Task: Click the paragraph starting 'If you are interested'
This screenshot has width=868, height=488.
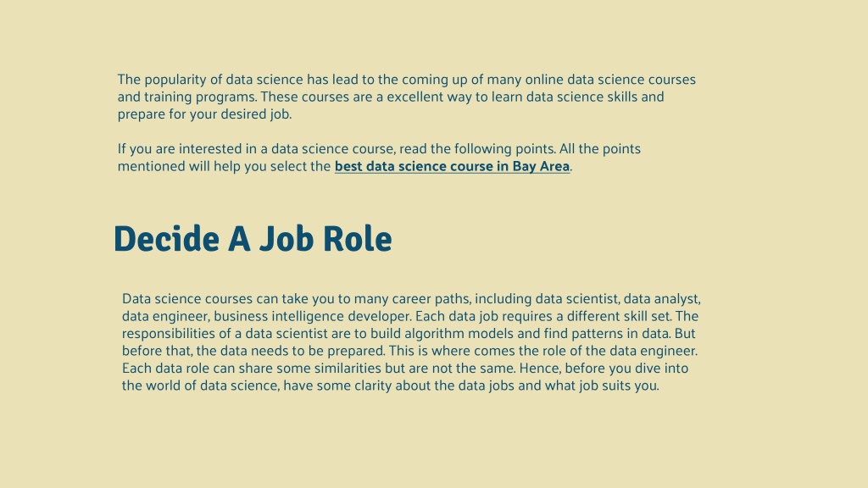Action: pos(379,158)
